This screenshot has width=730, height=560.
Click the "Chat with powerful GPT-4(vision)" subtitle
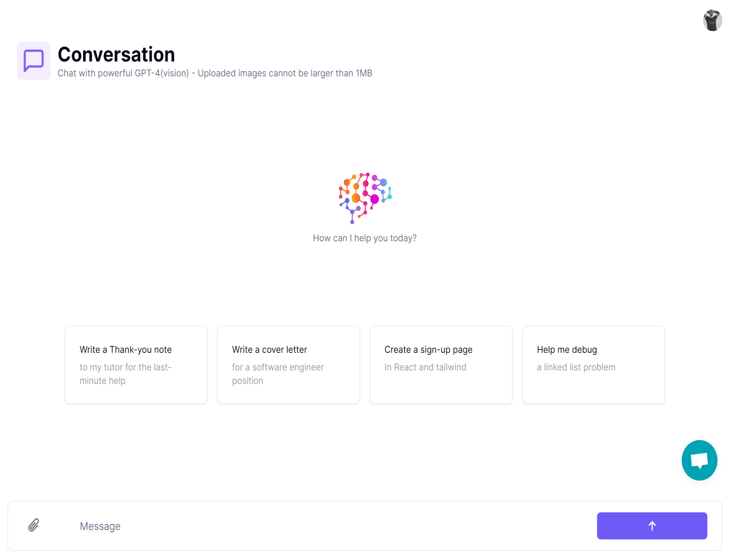click(x=123, y=73)
